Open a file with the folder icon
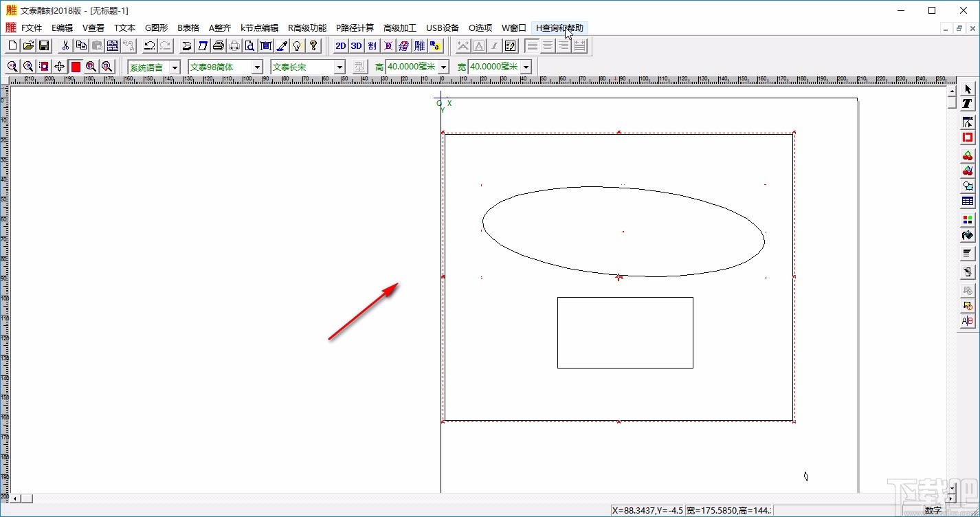The width and height of the screenshot is (980, 517). pyautogui.click(x=28, y=46)
